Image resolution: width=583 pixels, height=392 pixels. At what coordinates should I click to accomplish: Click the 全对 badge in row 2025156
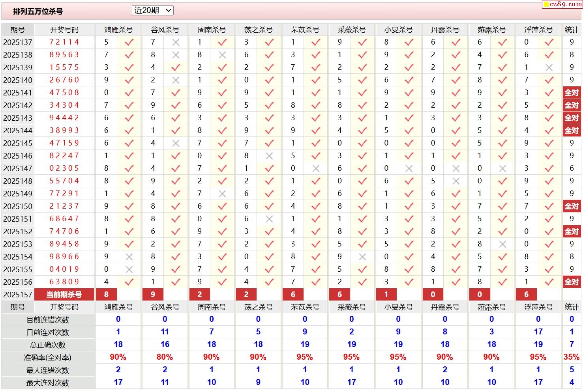coord(572,282)
